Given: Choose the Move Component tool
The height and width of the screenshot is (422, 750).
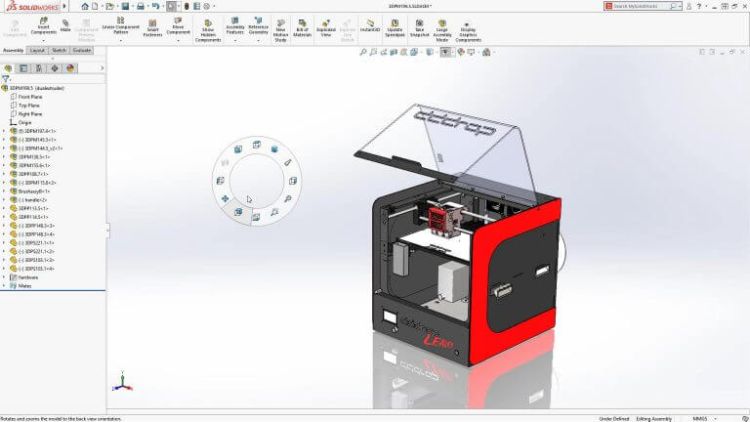Looking at the screenshot, I should 178,26.
